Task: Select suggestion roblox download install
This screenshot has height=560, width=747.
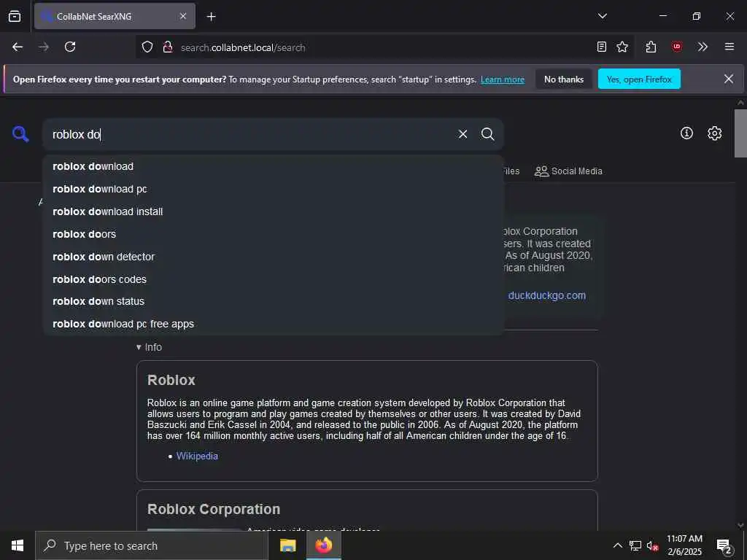Action: (x=274, y=211)
